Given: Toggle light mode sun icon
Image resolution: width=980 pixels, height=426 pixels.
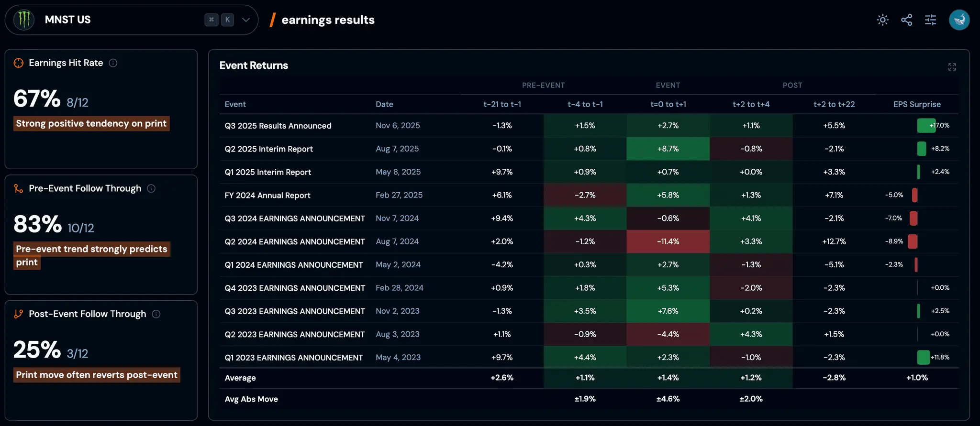Looking at the screenshot, I should click(882, 20).
